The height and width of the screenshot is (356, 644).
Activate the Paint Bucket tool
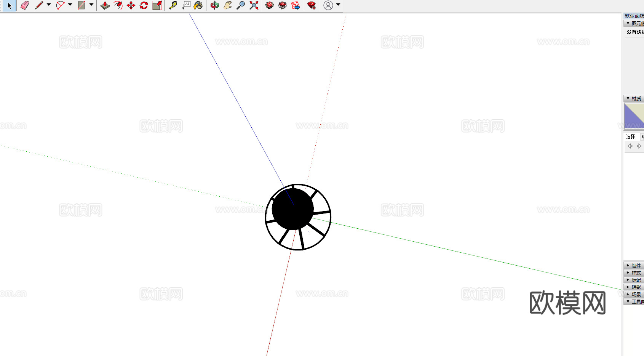pyautogui.click(x=198, y=5)
